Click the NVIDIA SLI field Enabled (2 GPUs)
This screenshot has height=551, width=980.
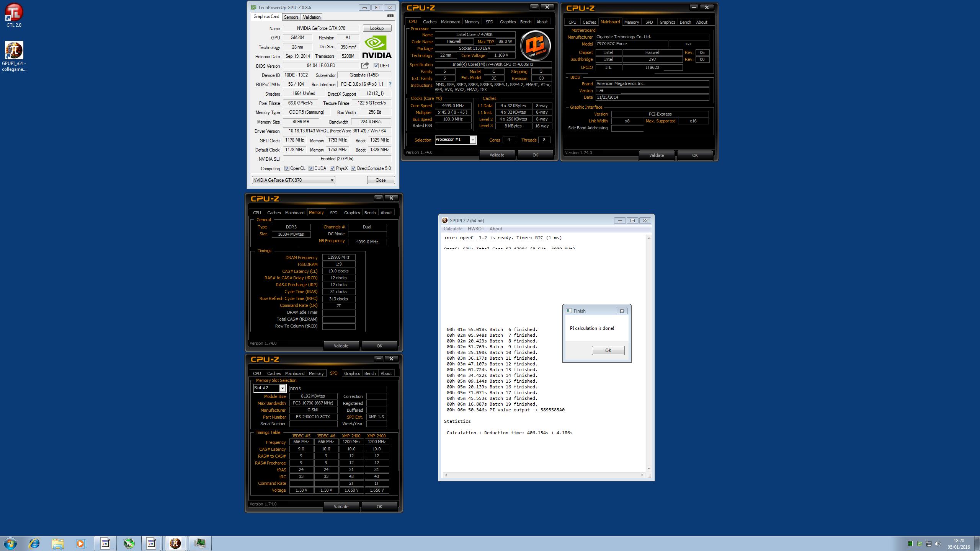point(337,159)
